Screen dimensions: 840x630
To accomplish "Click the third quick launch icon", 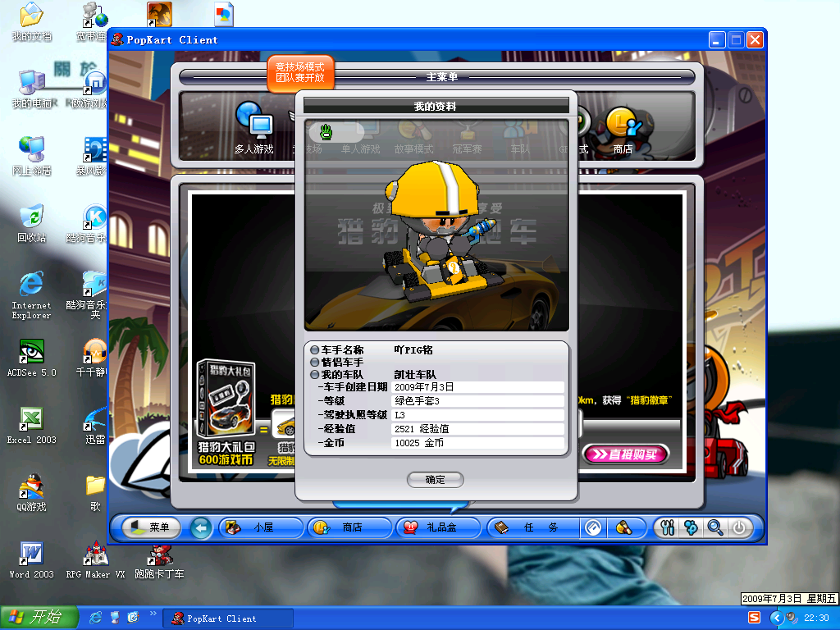I will pyautogui.click(x=133, y=618).
